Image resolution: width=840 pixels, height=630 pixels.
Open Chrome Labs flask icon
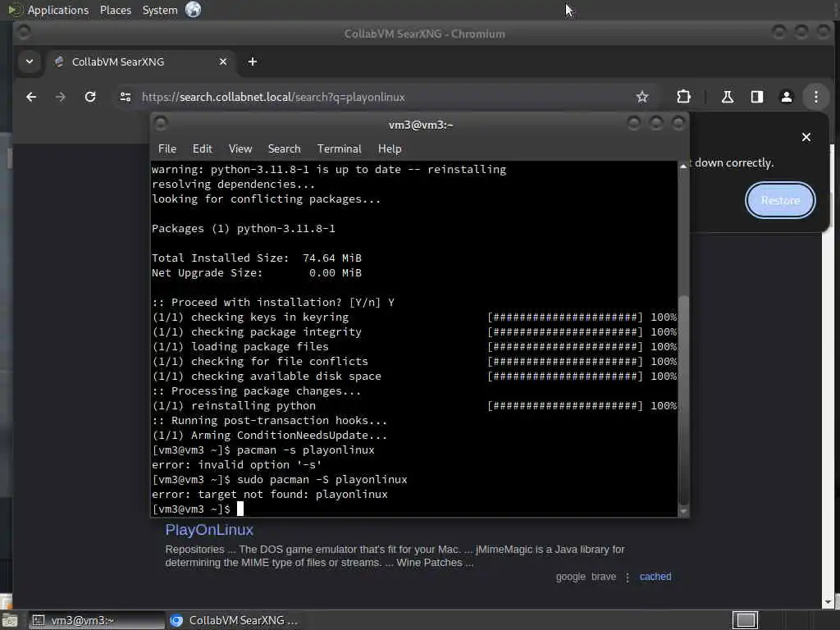(x=728, y=97)
